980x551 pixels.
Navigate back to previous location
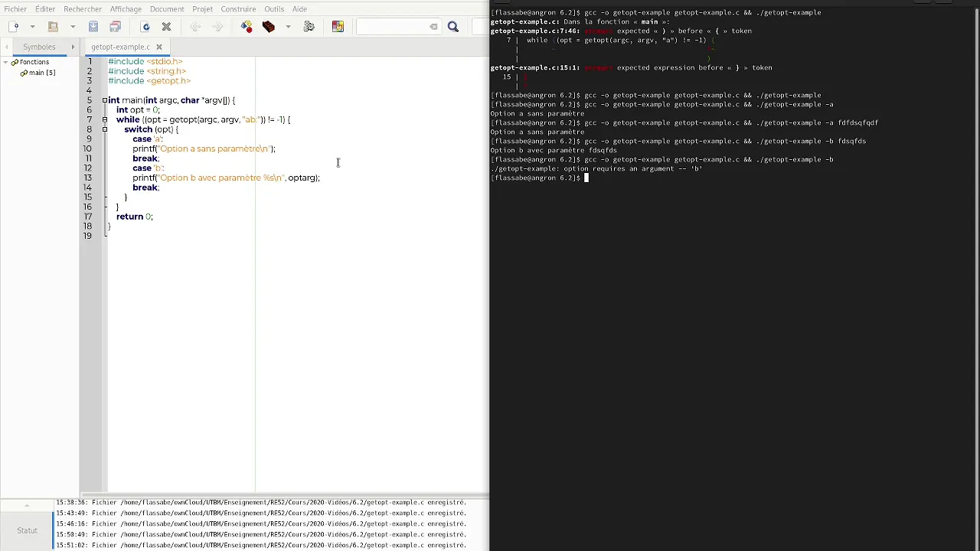[x=195, y=27]
